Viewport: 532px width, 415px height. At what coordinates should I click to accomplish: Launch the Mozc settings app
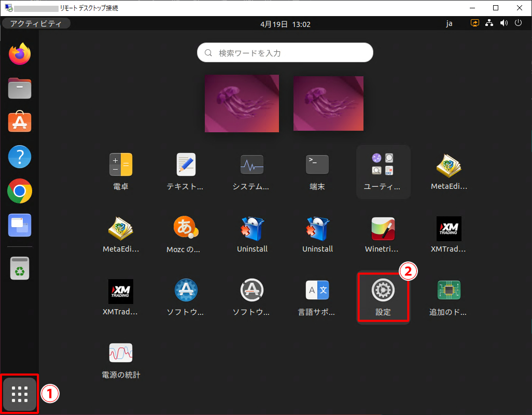[186, 234]
